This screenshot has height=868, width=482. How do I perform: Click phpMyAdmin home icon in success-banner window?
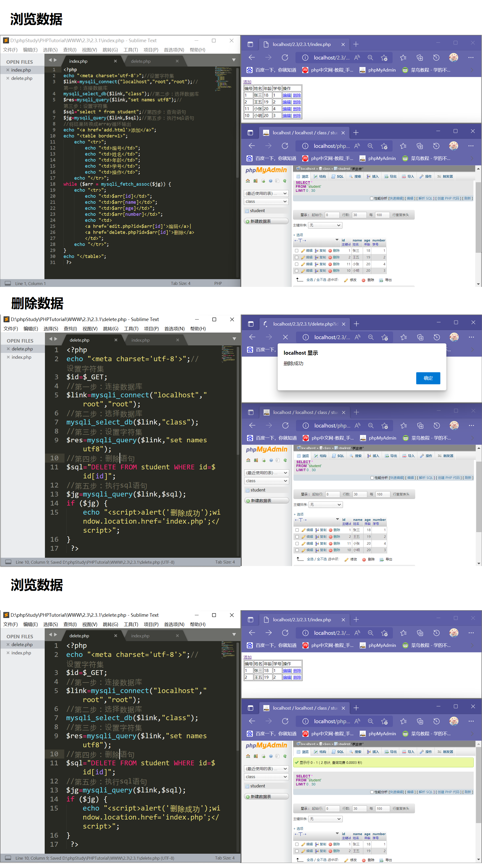(248, 756)
